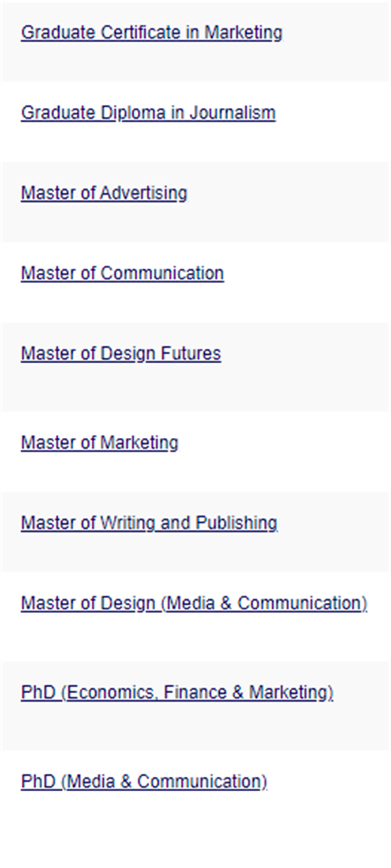Visit the Communication master's degree link
Image resolution: width=391 pixels, height=868 pixels.
click(122, 274)
